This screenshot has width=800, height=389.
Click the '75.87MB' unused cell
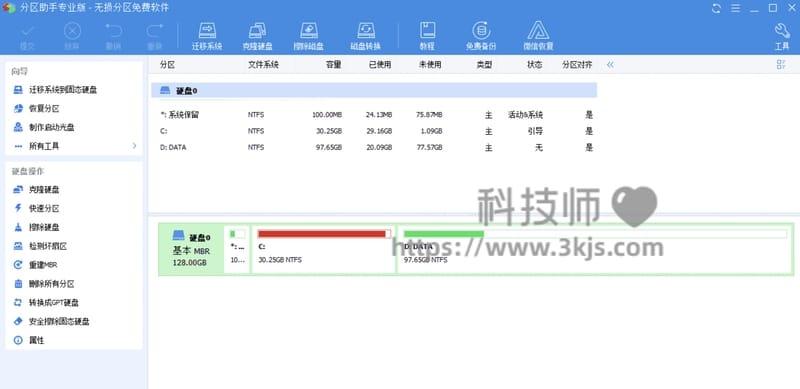(429, 115)
